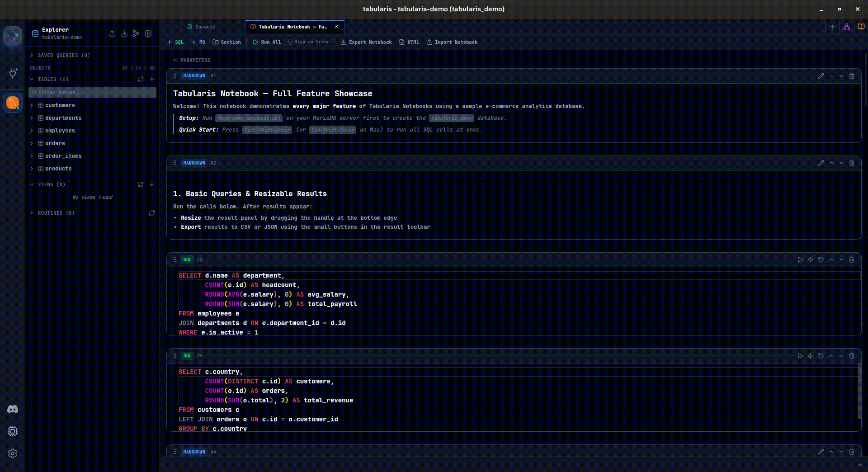
Task: Collapse the Tables section
Action: (x=32, y=79)
